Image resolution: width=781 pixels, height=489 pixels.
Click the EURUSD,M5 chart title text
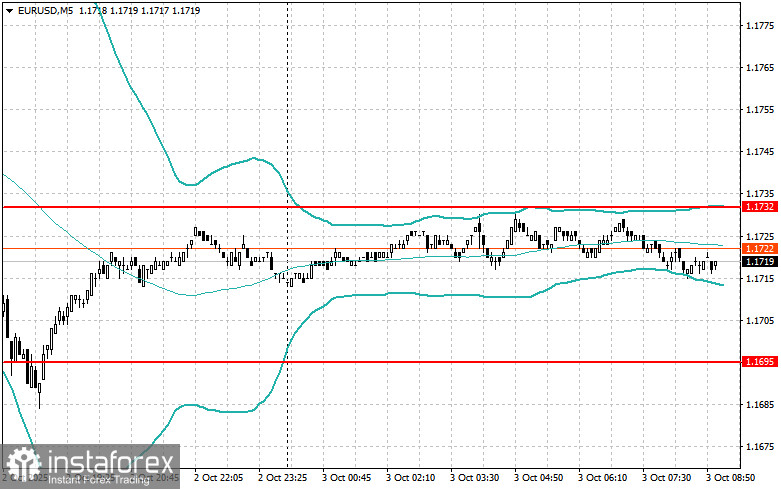point(44,10)
